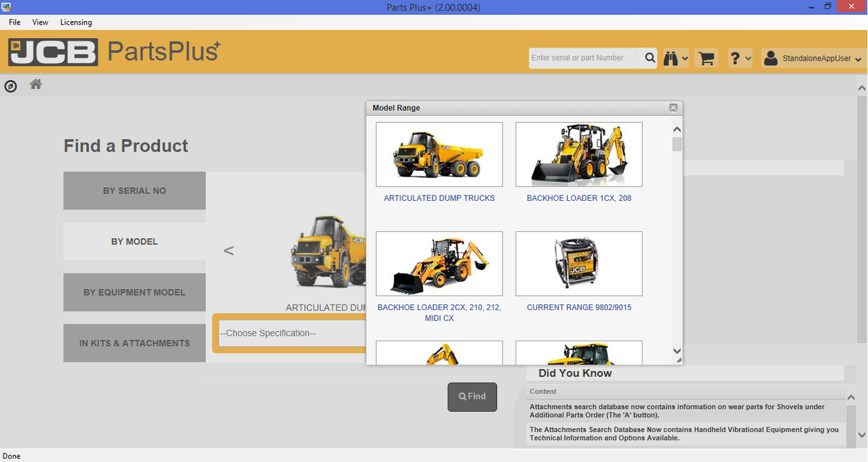This screenshot has height=462, width=868.
Task: Select the articulated dump truck thumbnail
Action: (x=439, y=155)
